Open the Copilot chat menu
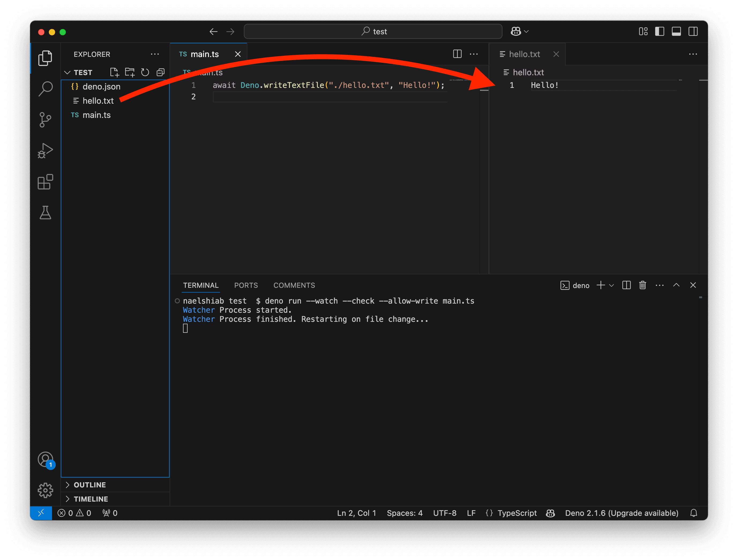Image resolution: width=738 pixels, height=560 pixels. click(520, 31)
